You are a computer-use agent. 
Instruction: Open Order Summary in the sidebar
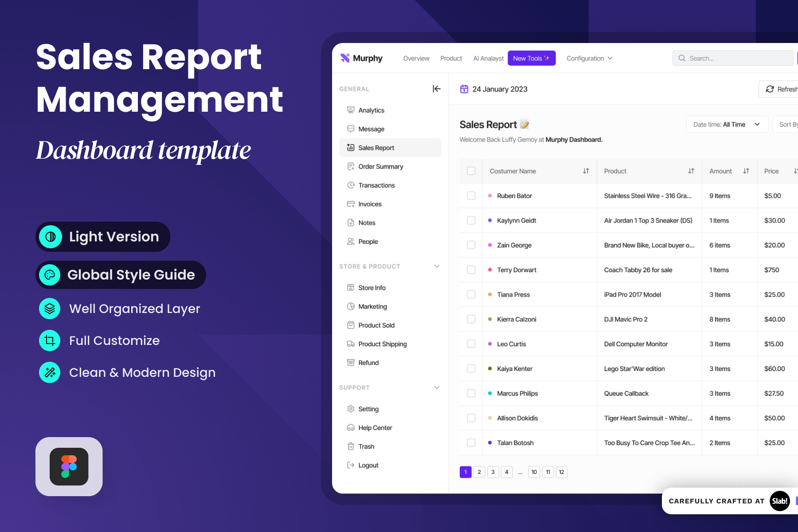380,167
